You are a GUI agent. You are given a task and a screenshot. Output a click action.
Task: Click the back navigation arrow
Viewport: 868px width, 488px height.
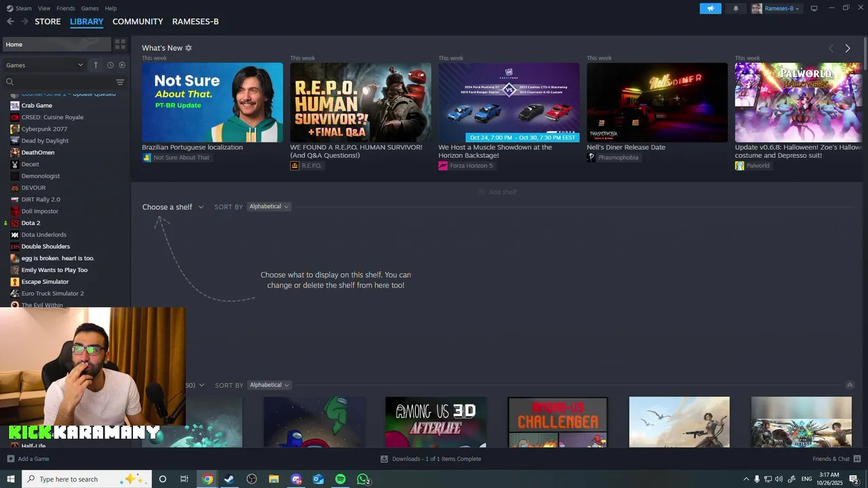click(10, 22)
